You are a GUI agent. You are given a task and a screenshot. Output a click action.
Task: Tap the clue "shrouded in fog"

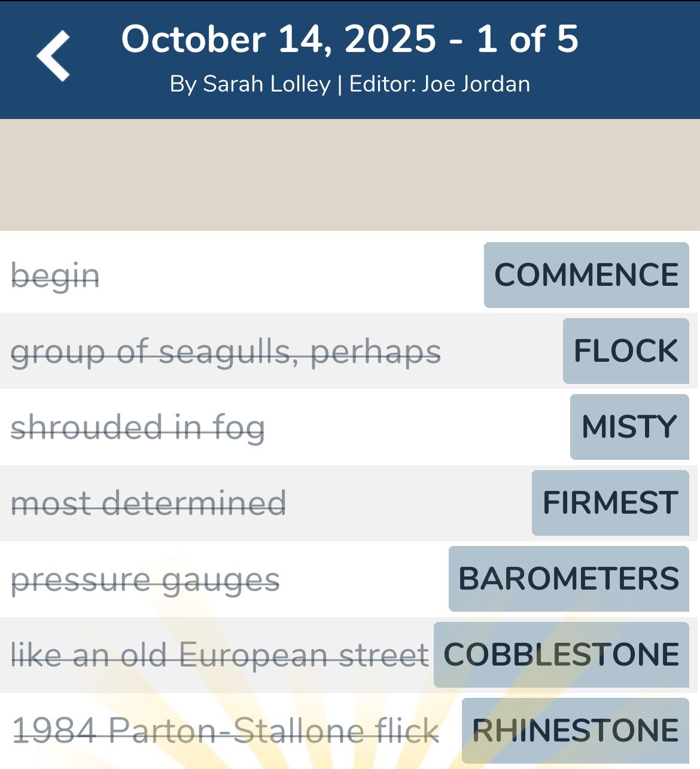click(138, 428)
